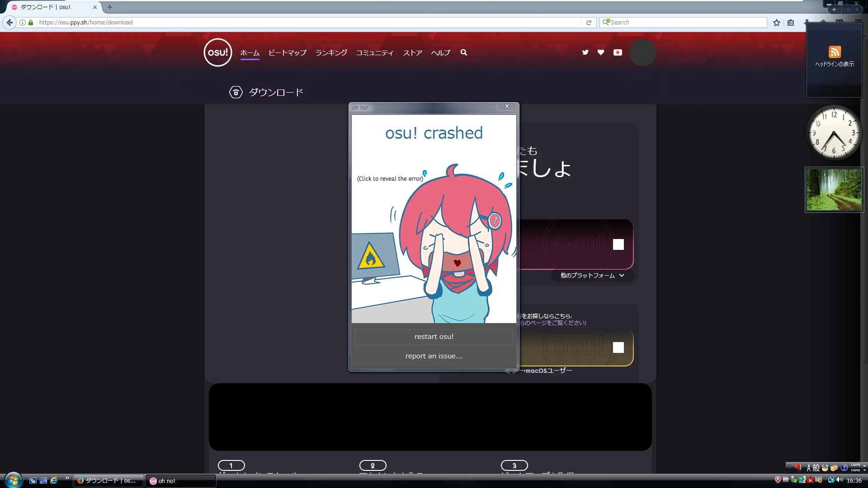The height and width of the screenshot is (488, 868).
Task: Open the ヘルプ menu item
Action: (x=440, y=53)
